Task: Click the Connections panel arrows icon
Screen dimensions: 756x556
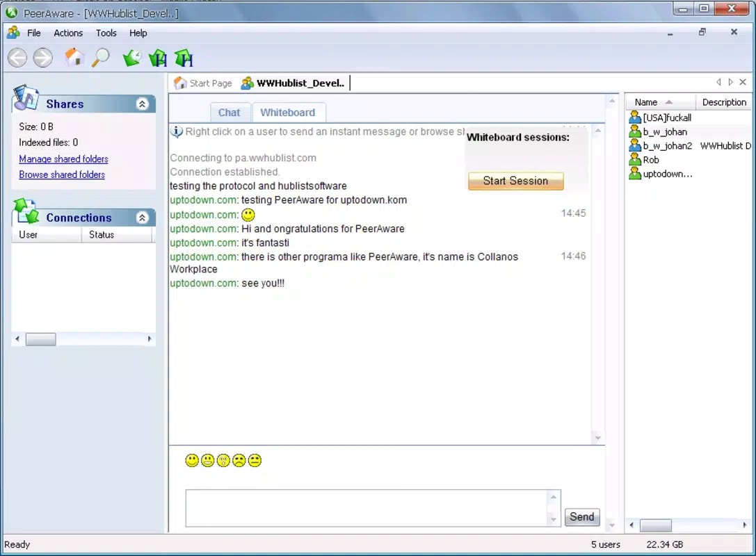Action: [x=26, y=211]
